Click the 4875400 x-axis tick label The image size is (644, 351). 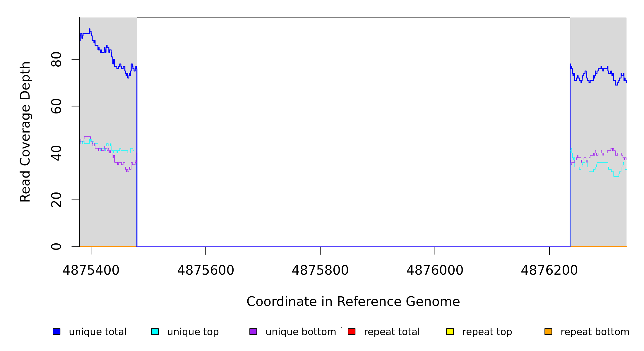[x=91, y=270]
